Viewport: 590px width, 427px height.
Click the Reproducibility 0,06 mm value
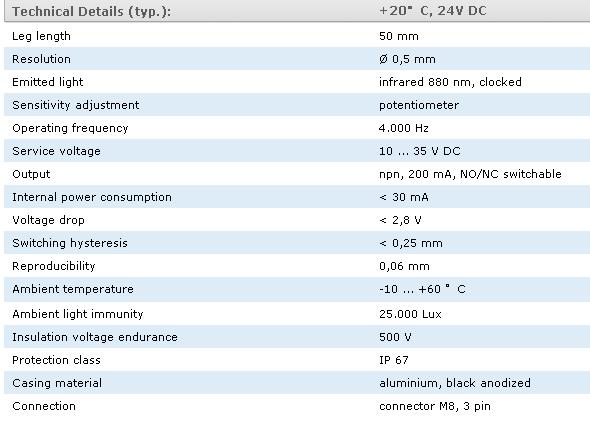coord(404,266)
